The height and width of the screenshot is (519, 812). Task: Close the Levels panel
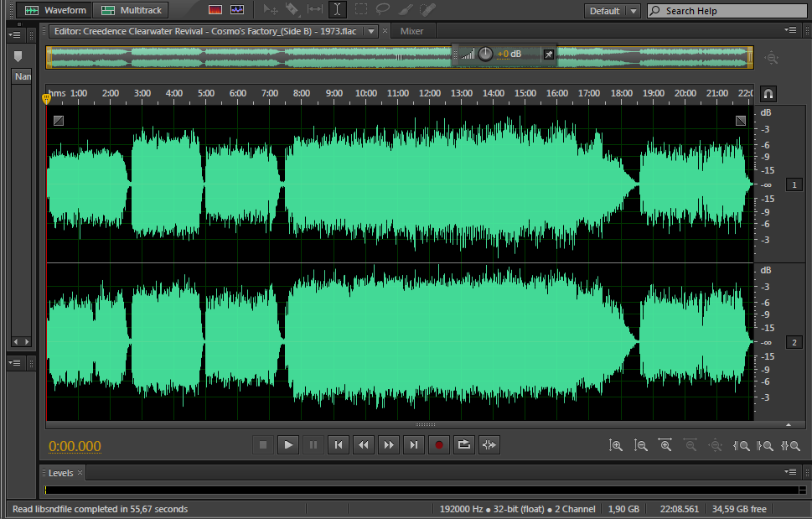80,472
